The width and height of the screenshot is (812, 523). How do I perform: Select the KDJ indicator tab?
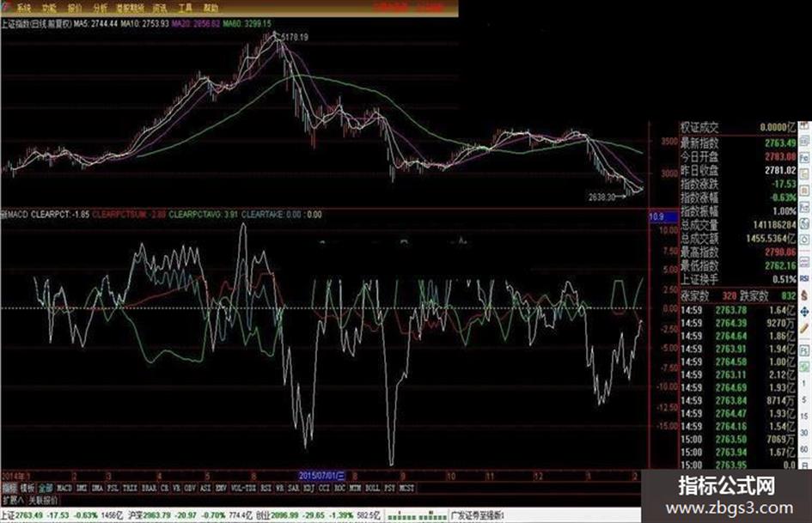point(308,488)
